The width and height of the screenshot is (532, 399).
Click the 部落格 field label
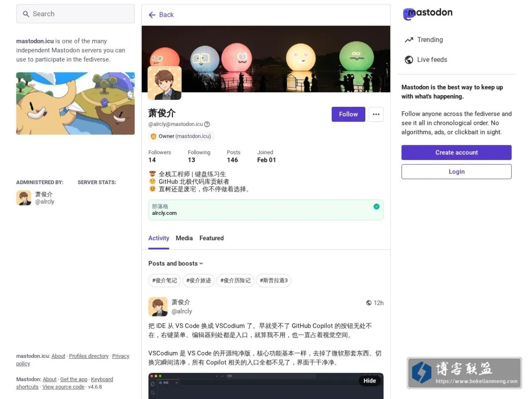(160, 207)
